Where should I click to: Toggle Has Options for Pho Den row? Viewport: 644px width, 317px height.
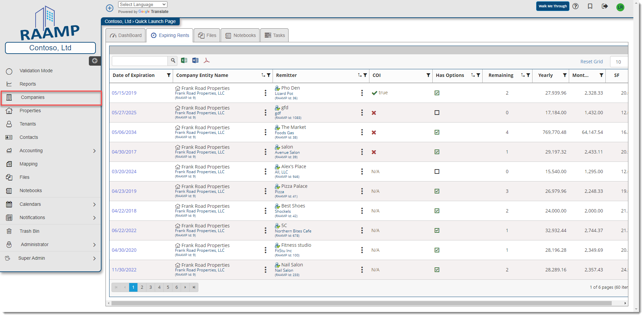[x=437, y=93]
